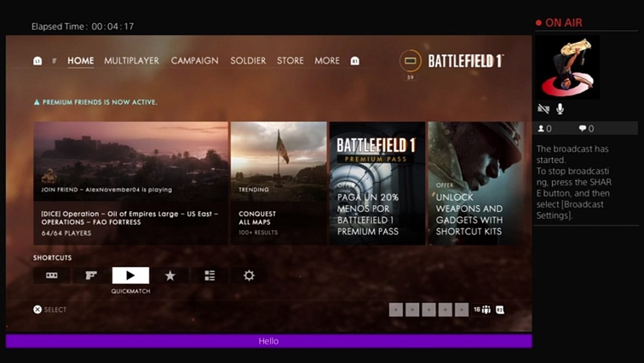
Task: Open the 16 friends online icon
Action: pyautogui.click(x=482, y=310)
